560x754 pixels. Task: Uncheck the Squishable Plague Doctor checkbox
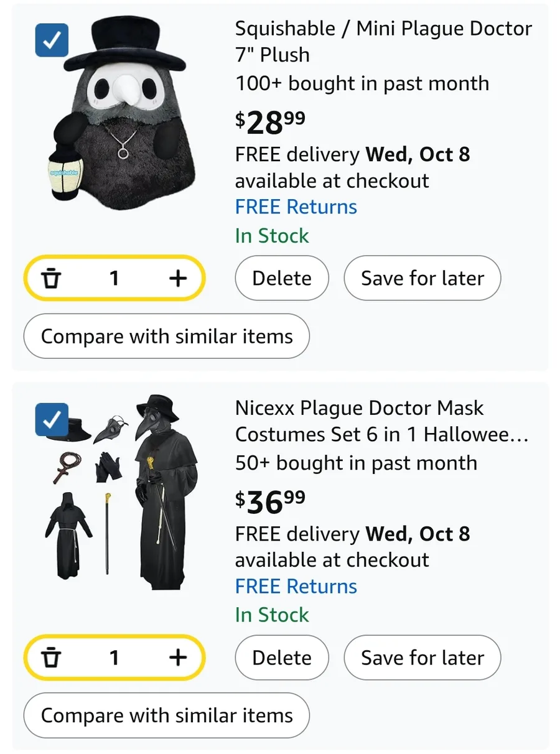52,40
